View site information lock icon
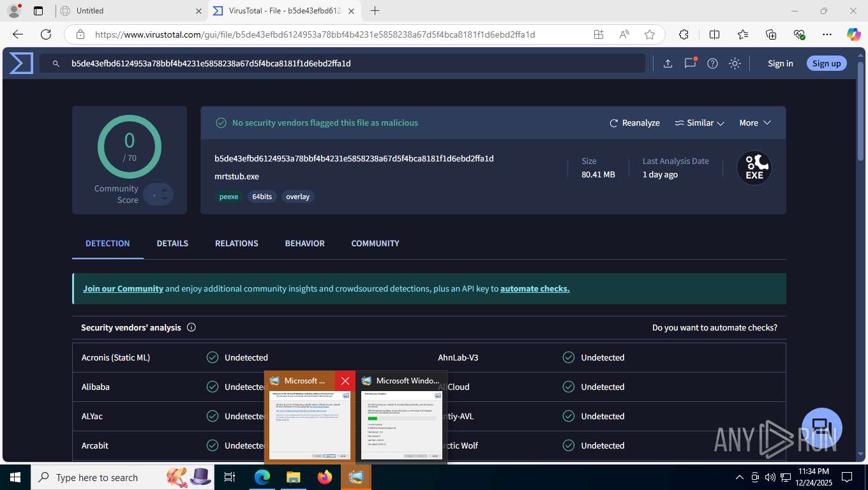 [x=80, y=34]
